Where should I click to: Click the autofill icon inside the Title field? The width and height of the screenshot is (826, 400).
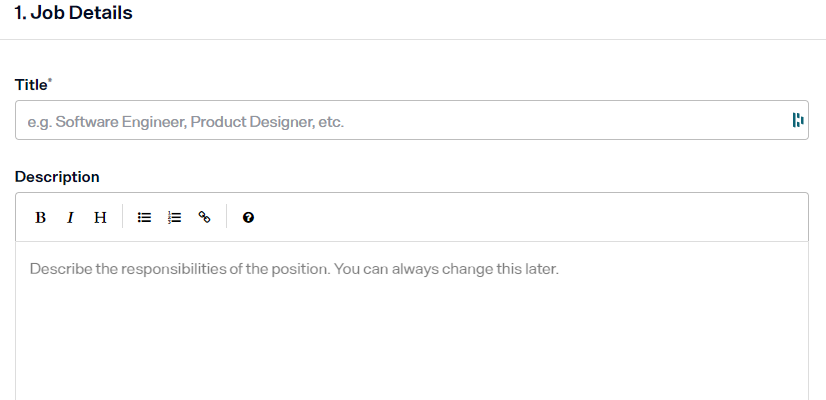[x=797, y=121]
